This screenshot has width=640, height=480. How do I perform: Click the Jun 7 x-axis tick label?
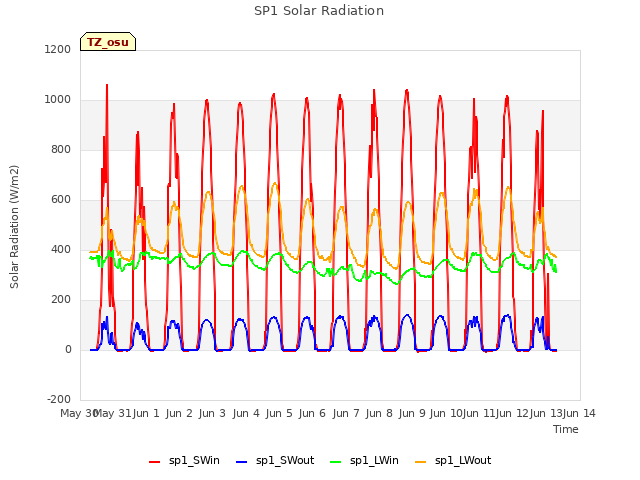[x=346, y=413]
